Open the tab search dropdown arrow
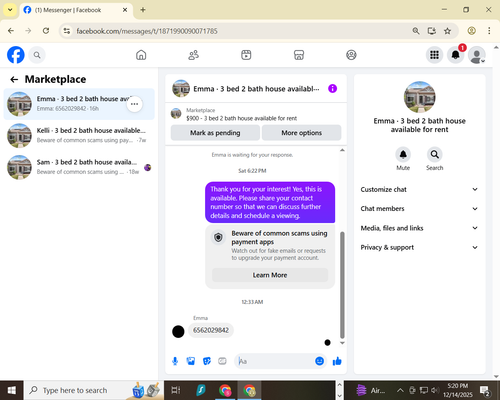 click(10, 10)
